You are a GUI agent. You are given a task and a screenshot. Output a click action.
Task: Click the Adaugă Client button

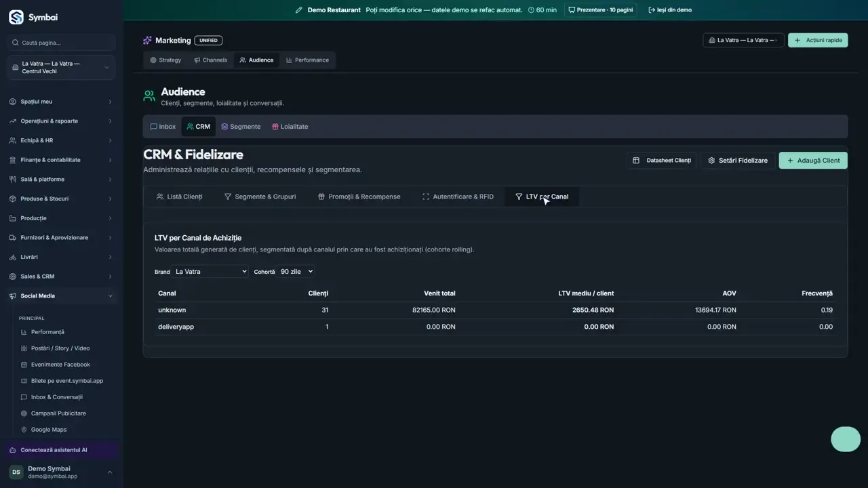tap(813, 161)
